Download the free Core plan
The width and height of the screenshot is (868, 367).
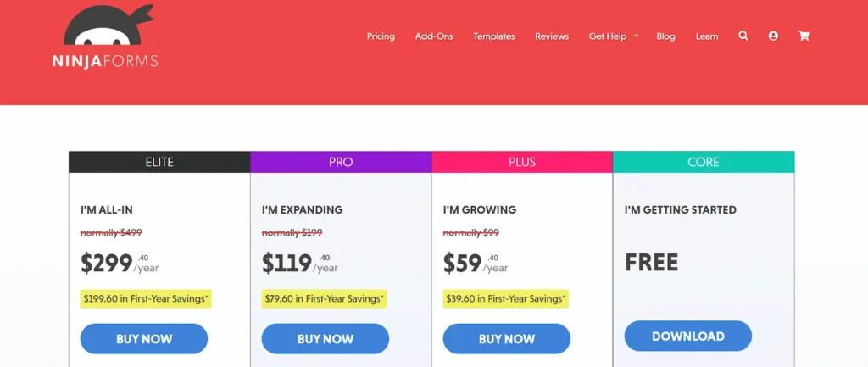click(688, 336)
